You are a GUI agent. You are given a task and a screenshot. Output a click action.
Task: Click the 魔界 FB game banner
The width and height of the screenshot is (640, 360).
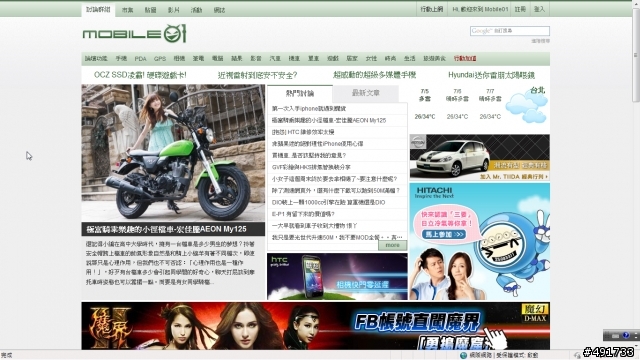[x=316, y=326]
